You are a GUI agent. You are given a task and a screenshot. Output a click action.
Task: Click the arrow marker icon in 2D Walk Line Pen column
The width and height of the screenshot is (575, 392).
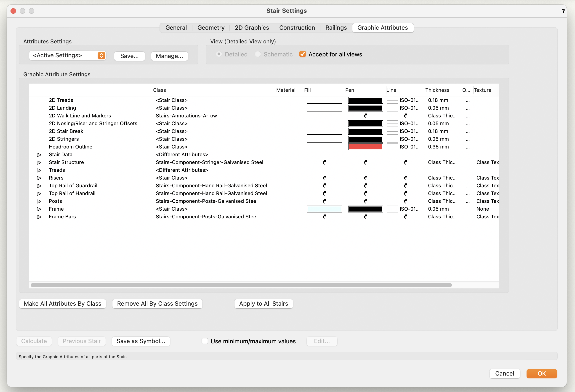(x=365, y=116)
